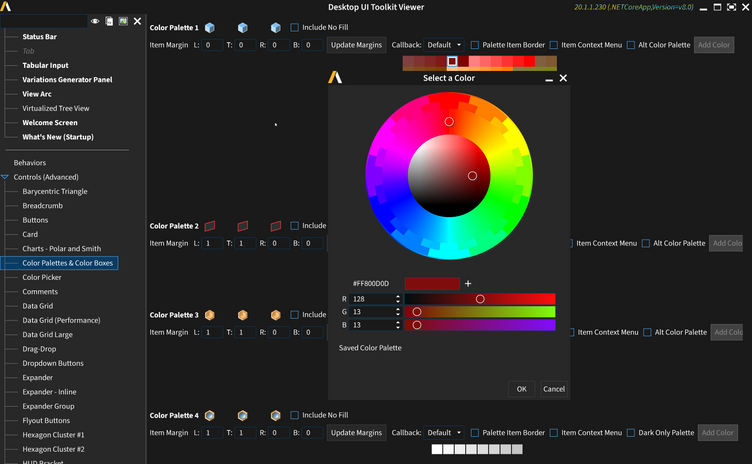The height and width of the screenshot is (464, 752).
Task: Click the R red channel slider handle
Action: (480, 299)
